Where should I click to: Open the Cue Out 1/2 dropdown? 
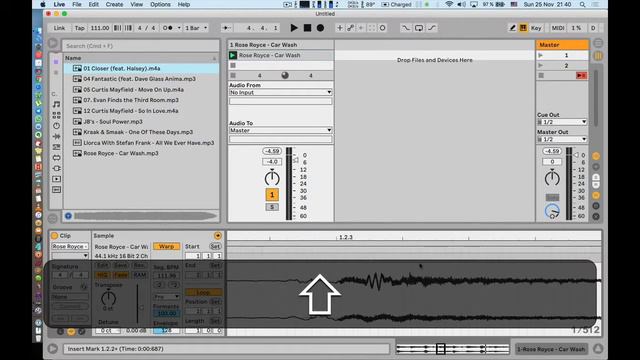click(562, 122)
